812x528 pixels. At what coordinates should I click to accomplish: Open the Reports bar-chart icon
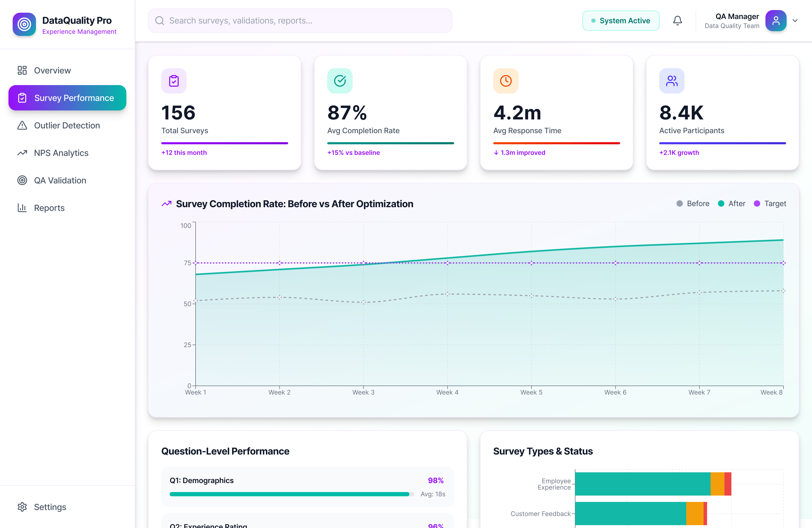[22, 208]
